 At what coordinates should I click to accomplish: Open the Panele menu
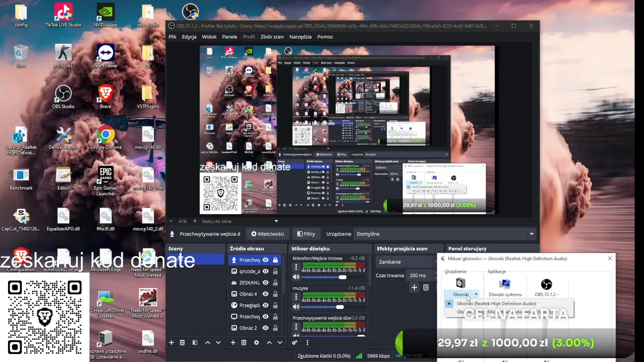[229, 37]
